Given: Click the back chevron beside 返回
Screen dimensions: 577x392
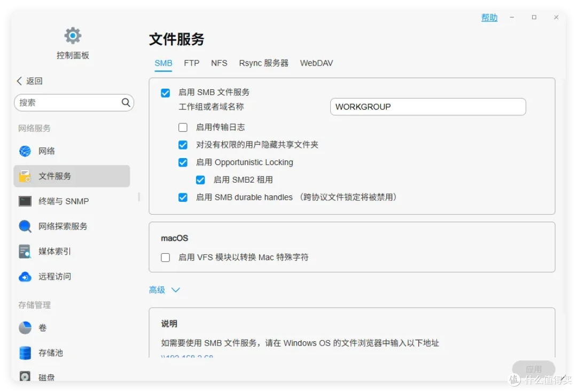Looking at the screenshot, I should (20, 81).
